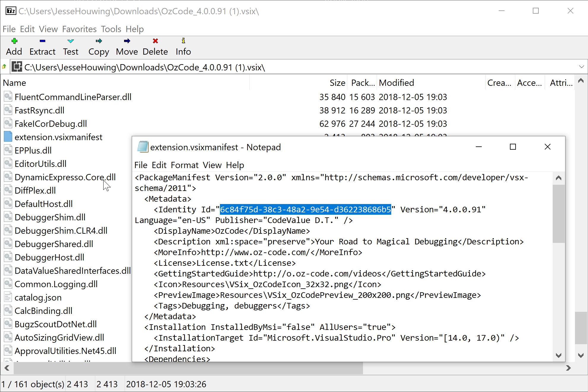Open the Favorites menu

coord(79,29)
